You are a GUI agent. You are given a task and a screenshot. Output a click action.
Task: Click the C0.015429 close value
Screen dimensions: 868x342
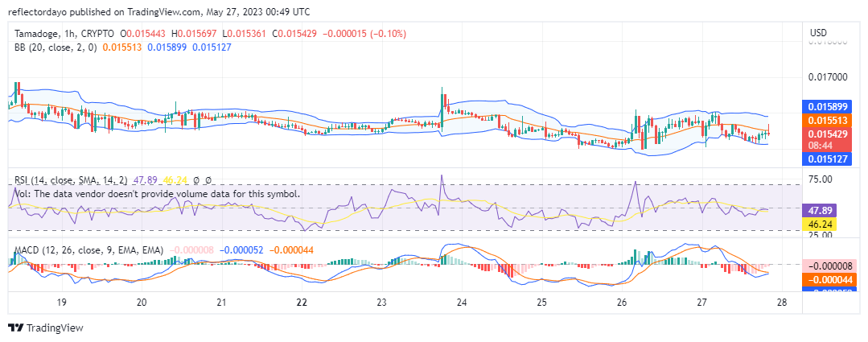pos(295,34)
